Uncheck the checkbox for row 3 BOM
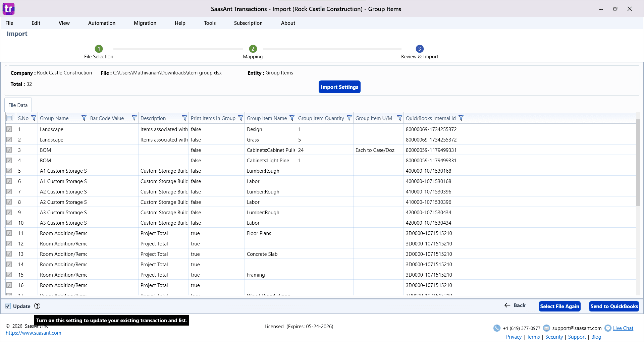 [9, 150]
